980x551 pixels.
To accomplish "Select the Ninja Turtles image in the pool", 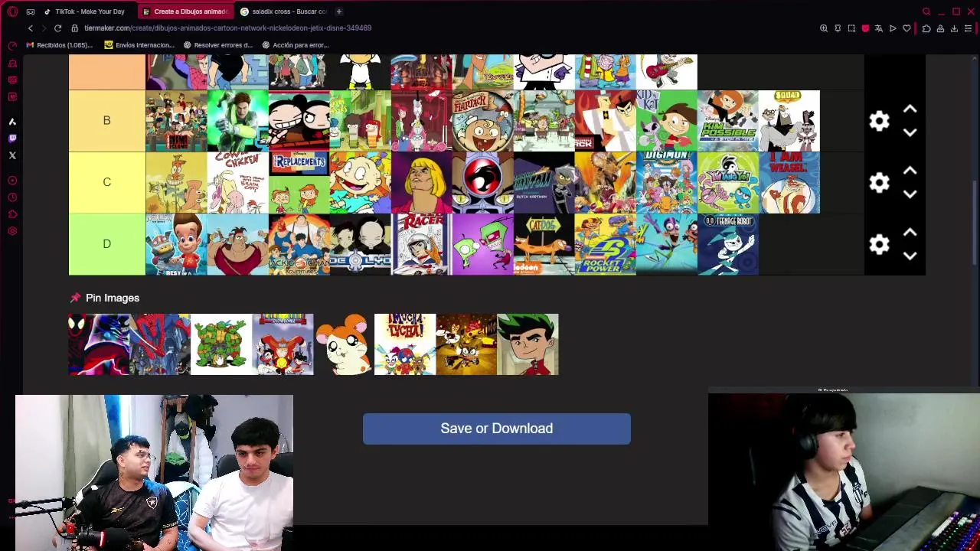I will coord(221,344).
